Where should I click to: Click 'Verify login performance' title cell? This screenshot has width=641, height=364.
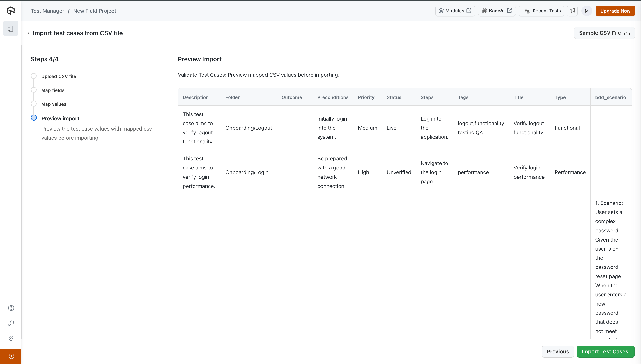(x=529, y=172)
